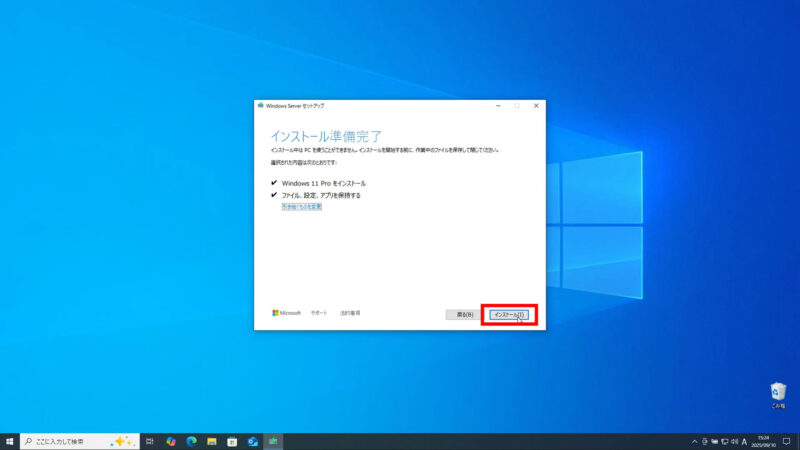
Task: Open the 引き継ぐものを変更 link
Action: pyautogui.click(x=301, y=207)
